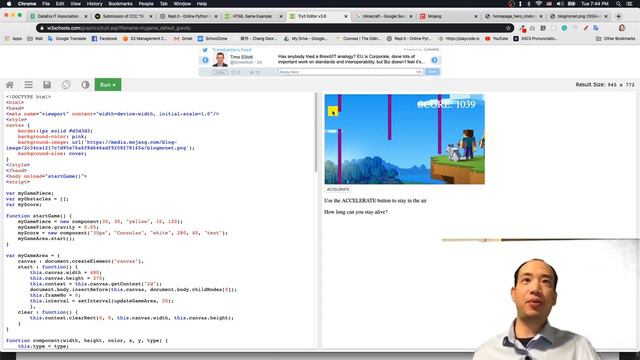Open the View menu

coord(76,4)
